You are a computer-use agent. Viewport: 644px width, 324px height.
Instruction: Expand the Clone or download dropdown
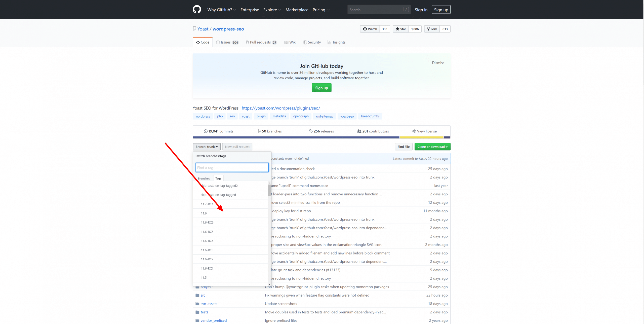pos(432,147)
